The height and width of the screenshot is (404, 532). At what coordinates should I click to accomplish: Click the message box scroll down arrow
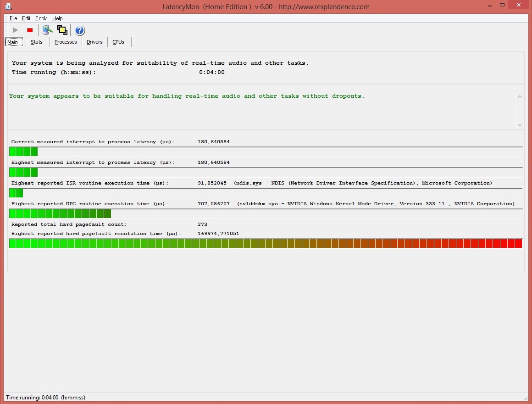520,125
